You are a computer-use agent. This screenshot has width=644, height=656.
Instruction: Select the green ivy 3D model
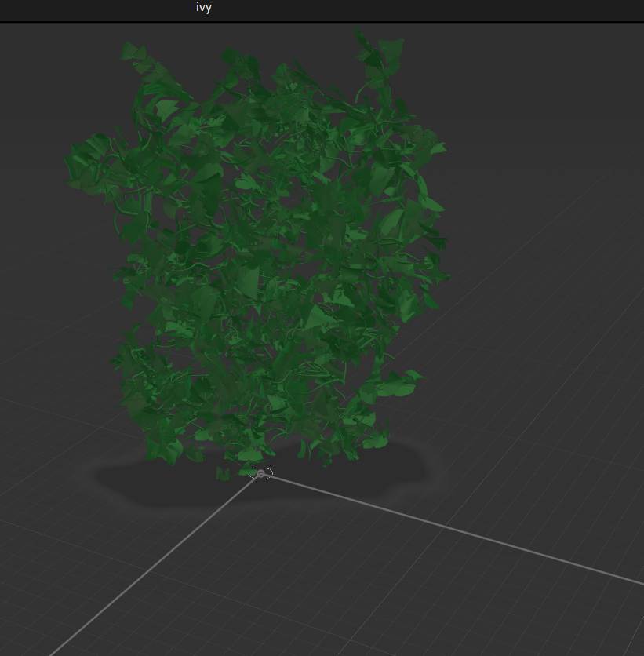pyautogui.click(x=257, y=255)
